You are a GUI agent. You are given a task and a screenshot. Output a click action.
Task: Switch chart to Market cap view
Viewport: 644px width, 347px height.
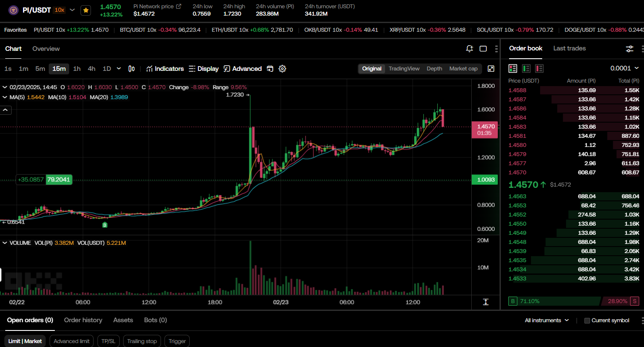[x=463, y=69]
